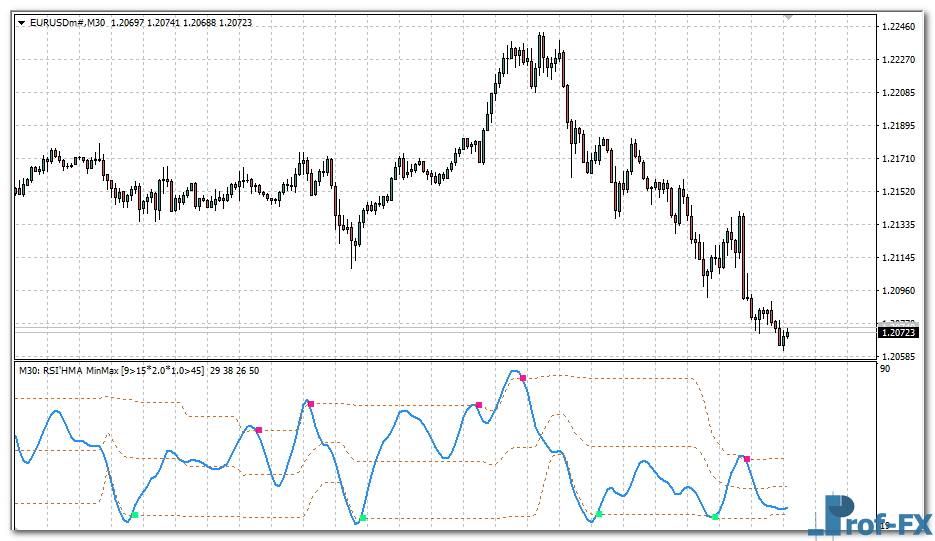Click the 90 level on indicator scale

pyautogui.click(x=885, y=370)
